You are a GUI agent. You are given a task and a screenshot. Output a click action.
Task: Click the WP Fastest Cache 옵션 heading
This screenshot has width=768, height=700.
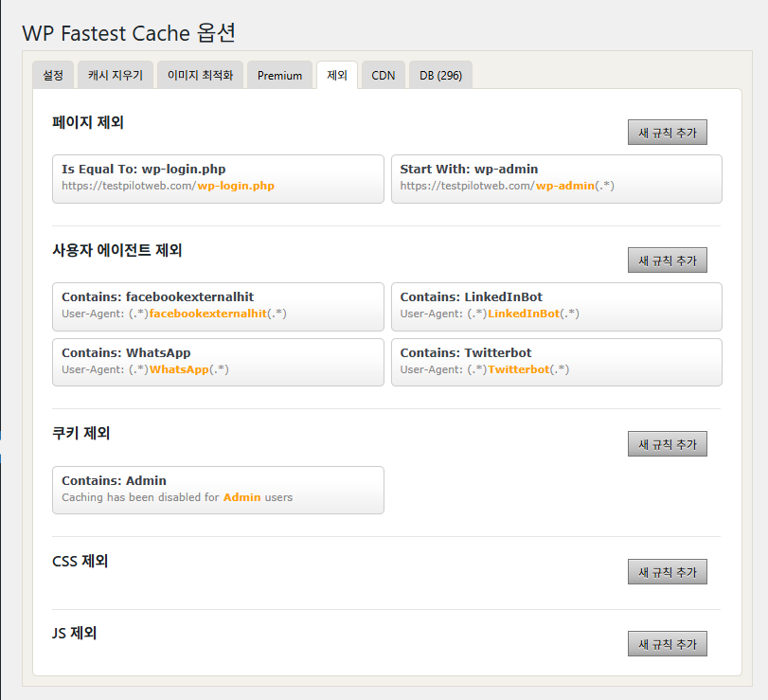[x=129, y=32]
